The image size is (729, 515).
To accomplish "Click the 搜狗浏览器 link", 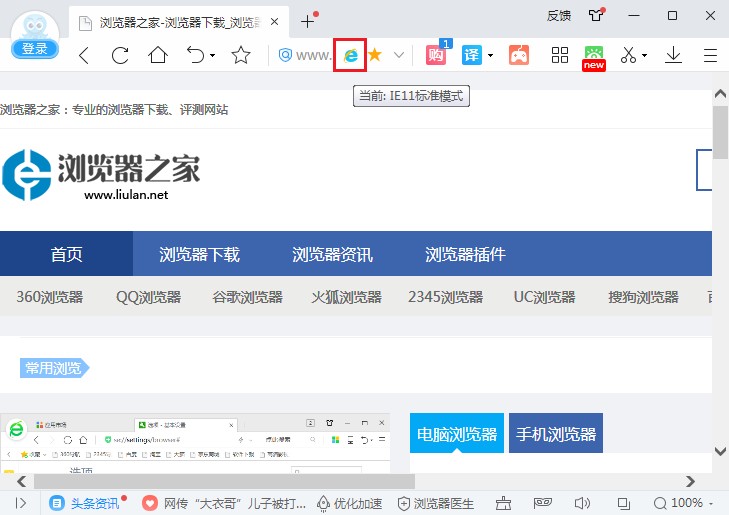I will pos(643,297).
